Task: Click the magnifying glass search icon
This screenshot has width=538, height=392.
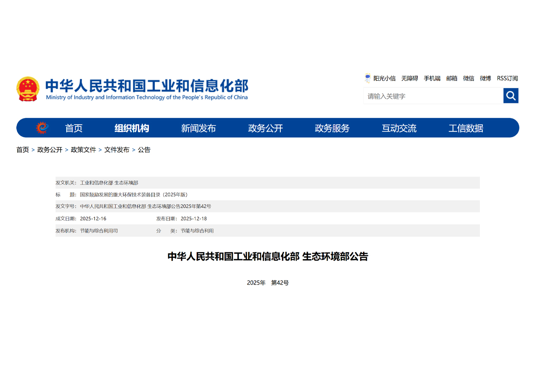Action: pyautogui.click(x=511, y=96)
